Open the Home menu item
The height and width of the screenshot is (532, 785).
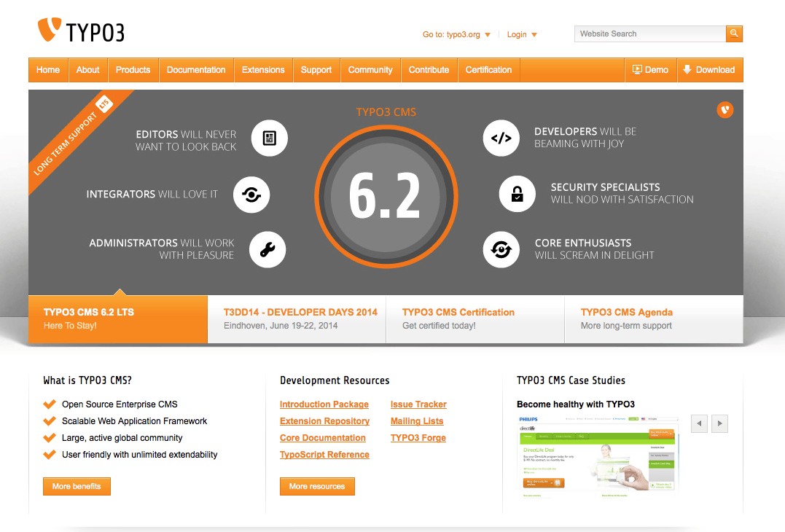tap(48, 70)
